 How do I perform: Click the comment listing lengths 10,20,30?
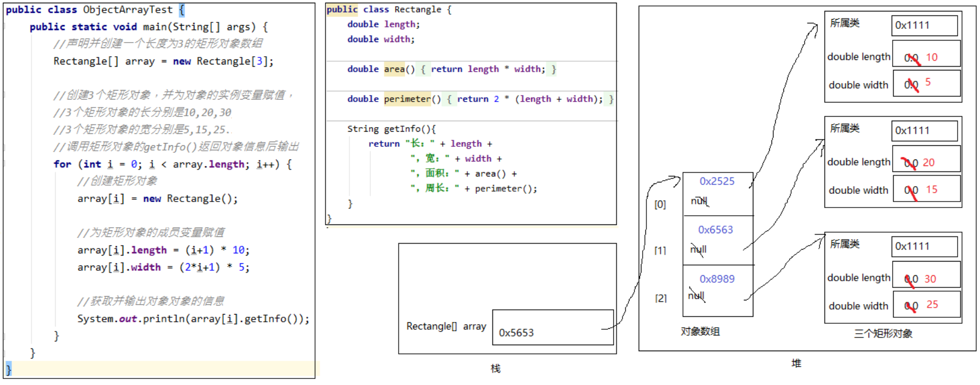click(142, 112)
